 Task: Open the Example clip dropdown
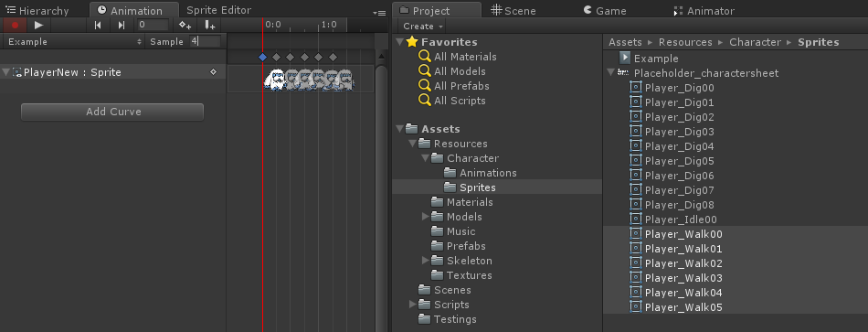(x=75, y=41)
